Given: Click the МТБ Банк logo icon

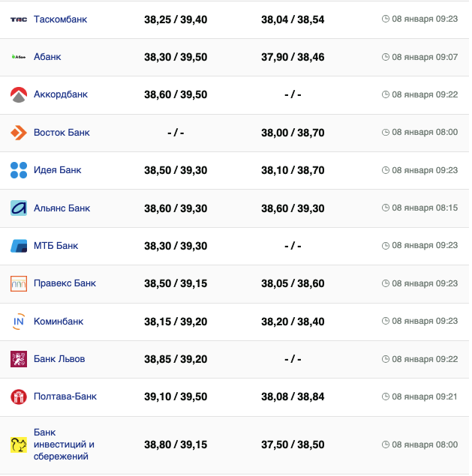Looking at the screenshot, I should 19,246.
